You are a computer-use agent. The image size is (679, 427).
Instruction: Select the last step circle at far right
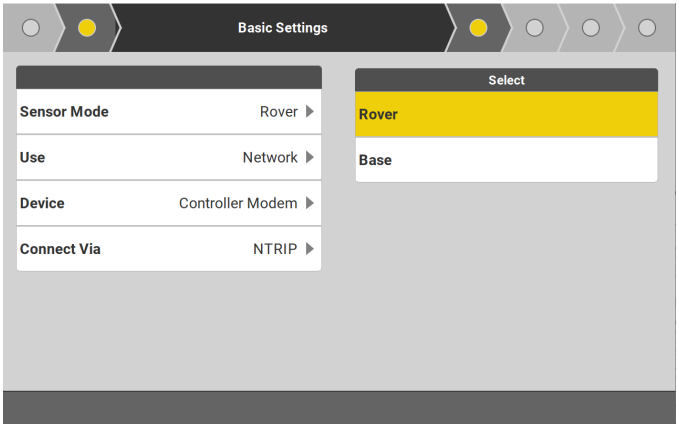pos(647,27)
